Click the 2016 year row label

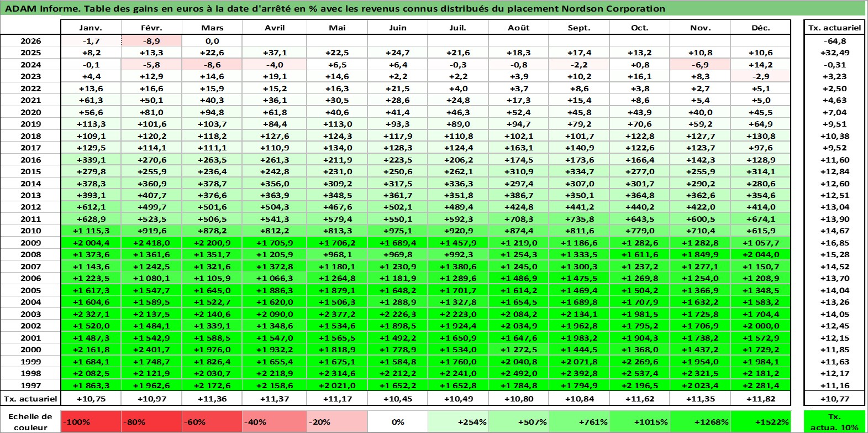[x=30, y=160]
